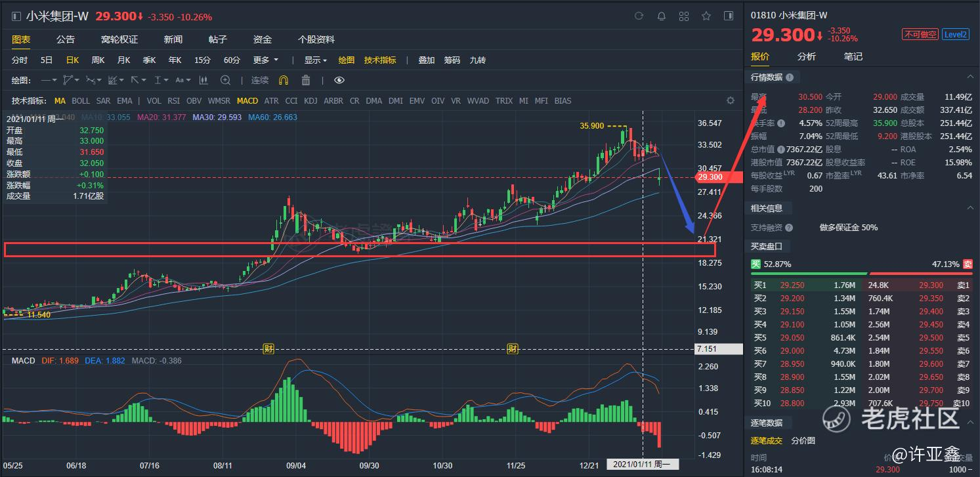Click the 35.900 high price label on chart

tap(591, 125)
